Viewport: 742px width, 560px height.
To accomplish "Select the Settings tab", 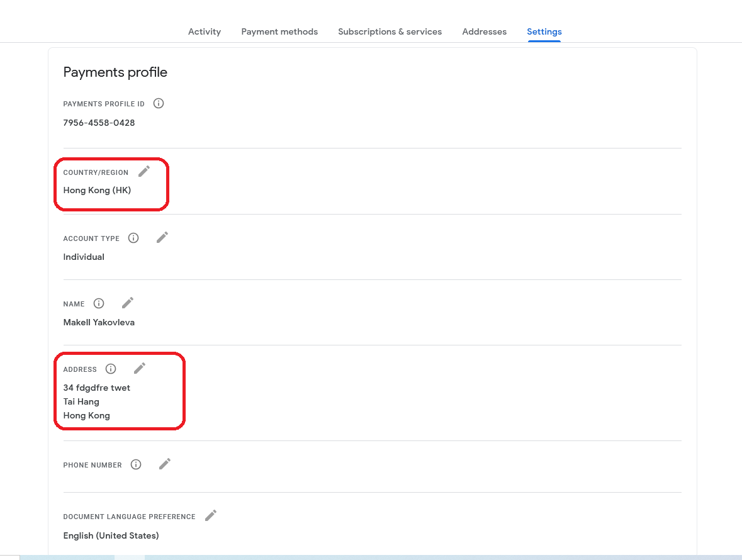I will [x=544, y=31].
